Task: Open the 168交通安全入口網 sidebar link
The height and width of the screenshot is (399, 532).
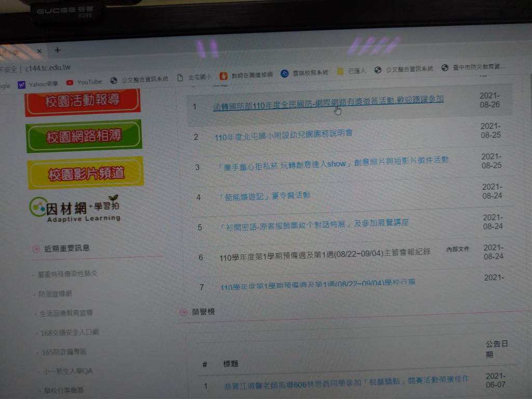Action: [70, 332]
